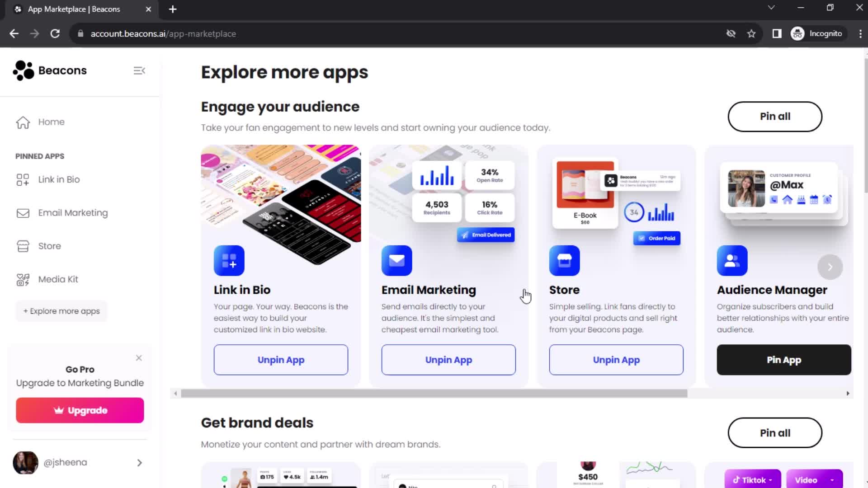Viewport: 868px width, 488px height.
Task: Click the Home sidebar icon
Action: pos(22,122)
